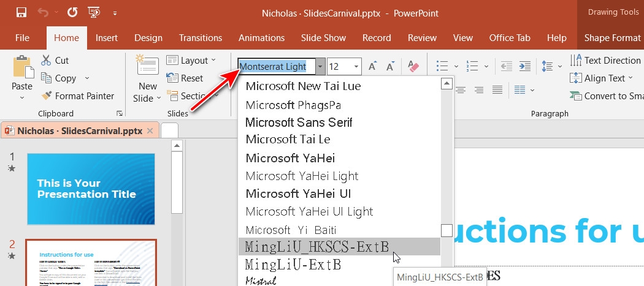Choose the MingLiU_HKSCS-ExtB font entry
644x286 pixels.
(x=339, y=247)
